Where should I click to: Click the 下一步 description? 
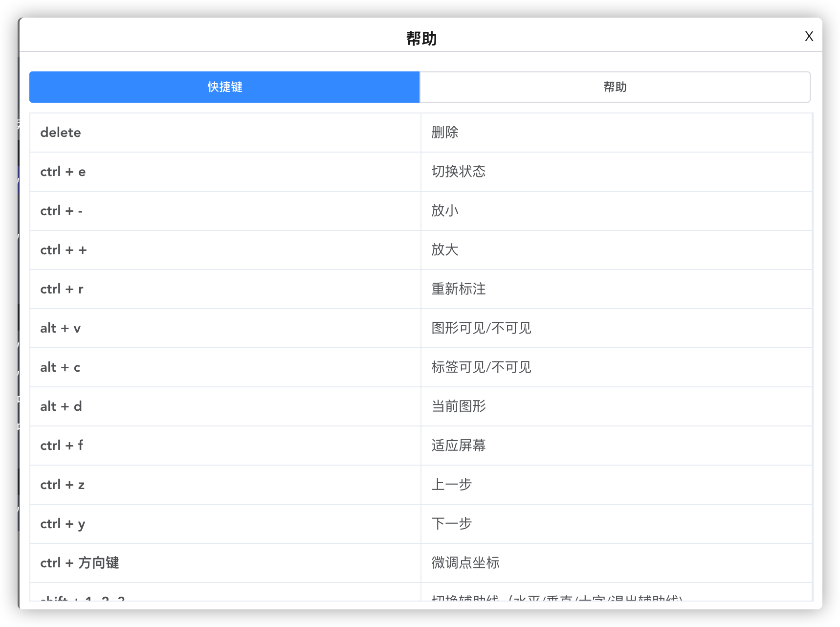616,524
